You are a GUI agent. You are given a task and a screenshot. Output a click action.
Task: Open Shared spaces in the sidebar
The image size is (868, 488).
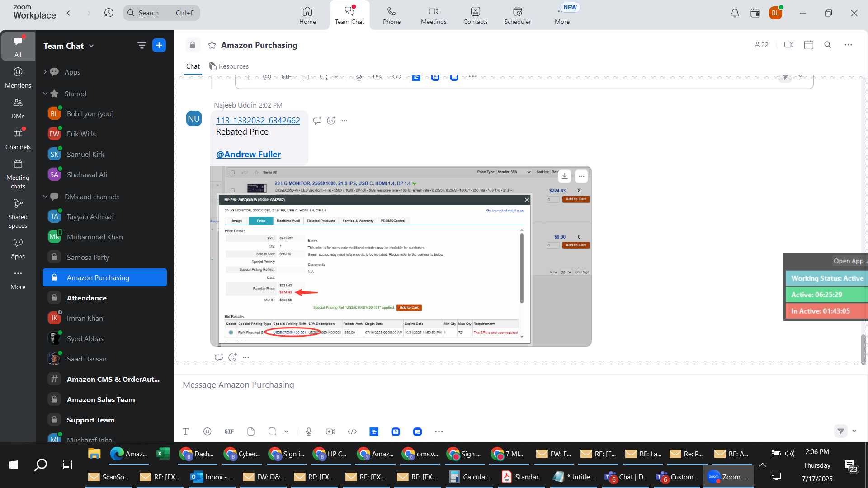18,213
